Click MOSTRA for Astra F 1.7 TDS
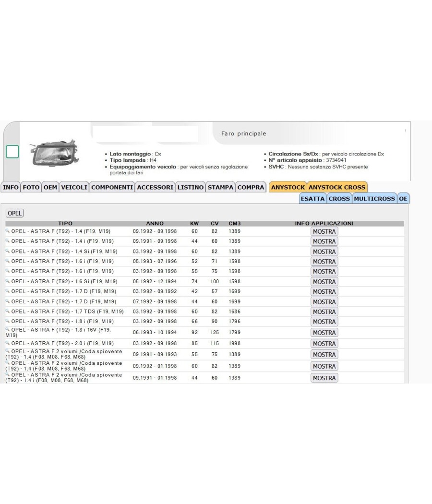432x504 pixels. pyautogui.click(x=324, y=312)
